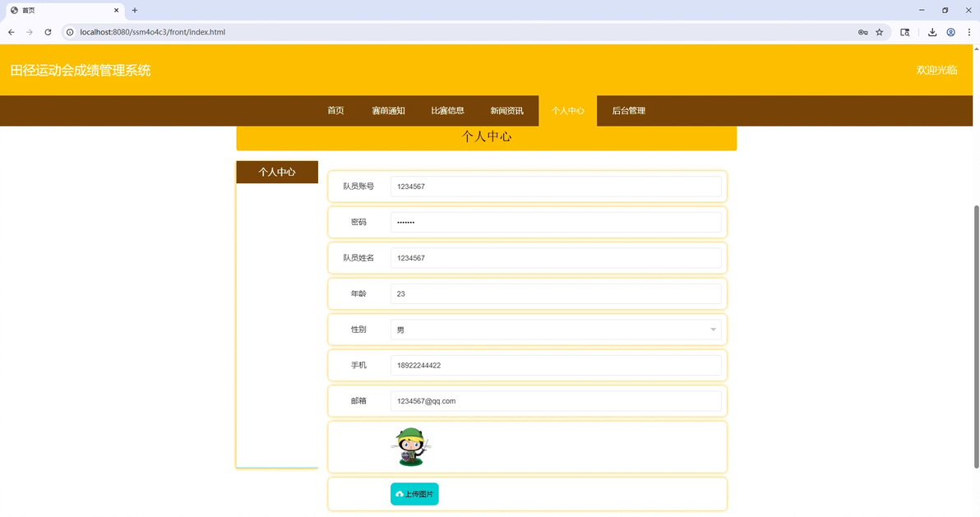The image size is (980, 517).
Task: Focus the 邮箱 email input field
Action: (x=556, y=401)
